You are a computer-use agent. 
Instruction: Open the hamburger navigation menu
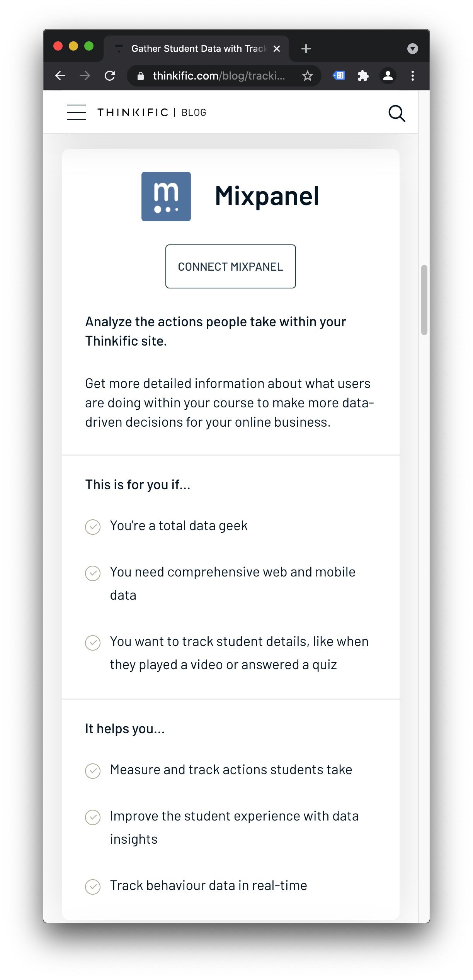click(76, 112)
